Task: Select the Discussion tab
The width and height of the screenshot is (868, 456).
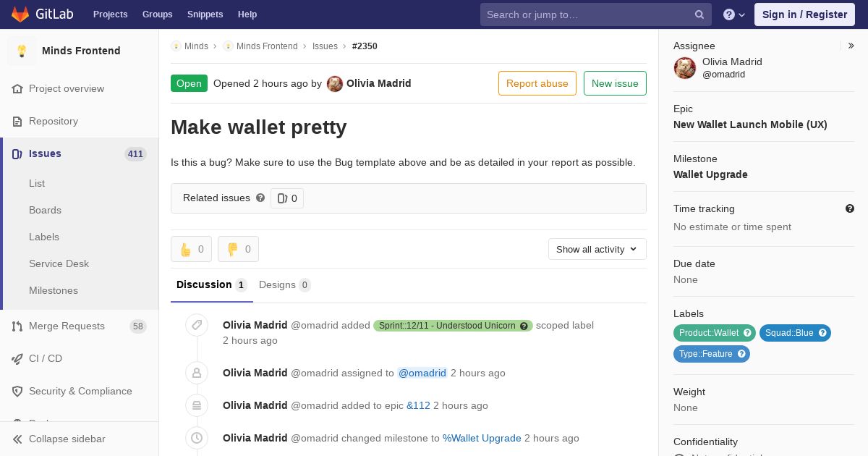Action: pyautogui.click(x=212, y=284)
